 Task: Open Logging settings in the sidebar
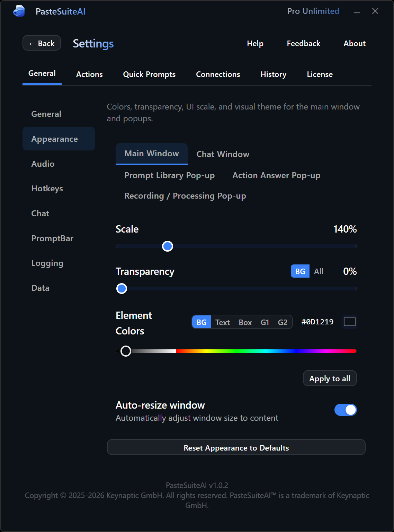[59, 263]
